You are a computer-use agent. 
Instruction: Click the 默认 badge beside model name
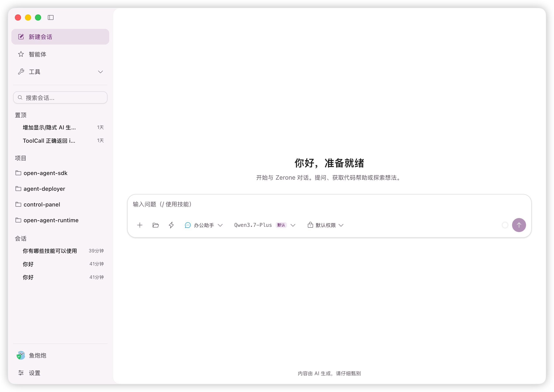281,225
